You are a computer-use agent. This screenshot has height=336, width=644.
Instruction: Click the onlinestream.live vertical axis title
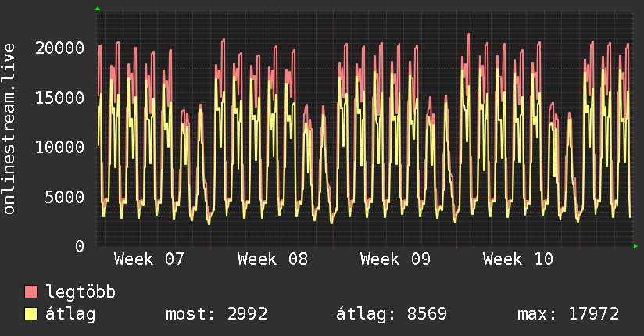pos(9,129)
